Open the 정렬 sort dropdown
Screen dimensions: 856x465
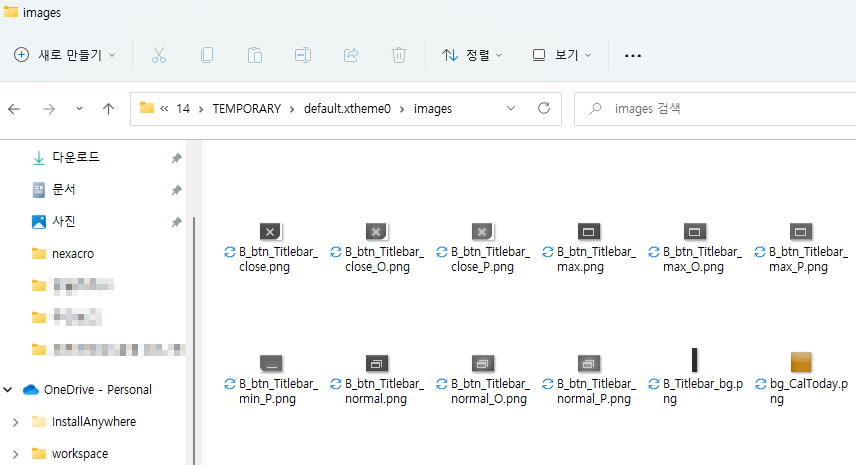click(x=472, y=55)
